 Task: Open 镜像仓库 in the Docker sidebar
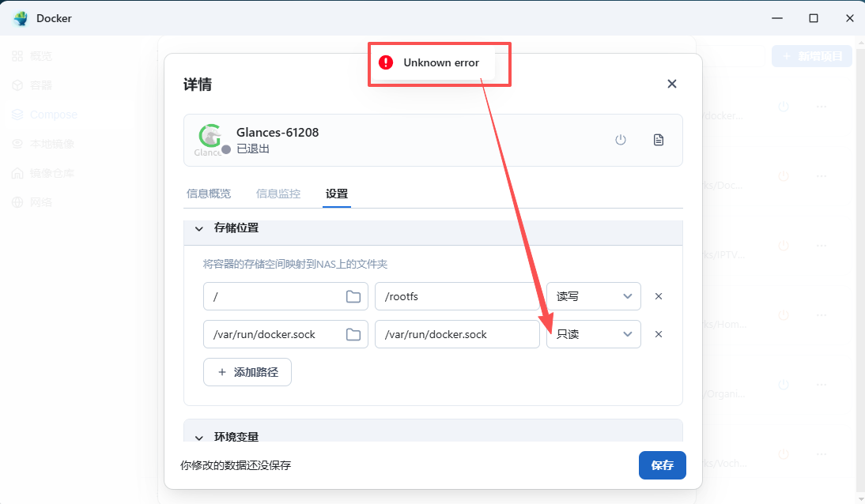pyautogui.click(x=43, y=173)
